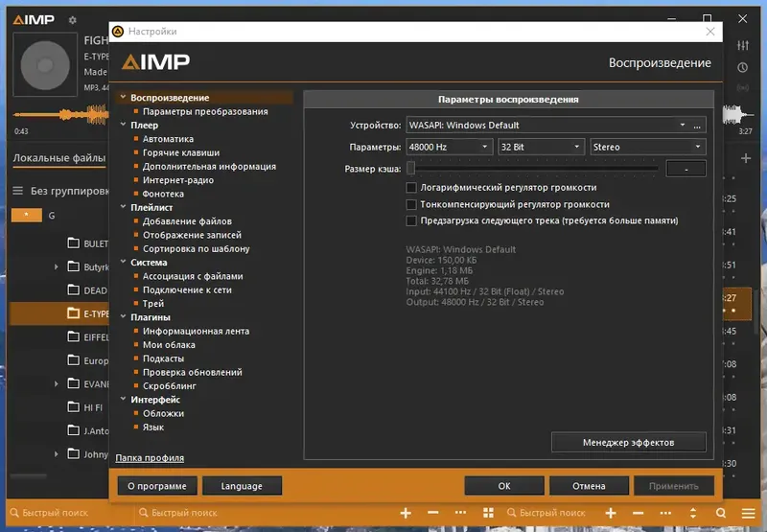The image size is (767, 532).
Task: Collapse the Плеер tree section
Action: [124, 125]
